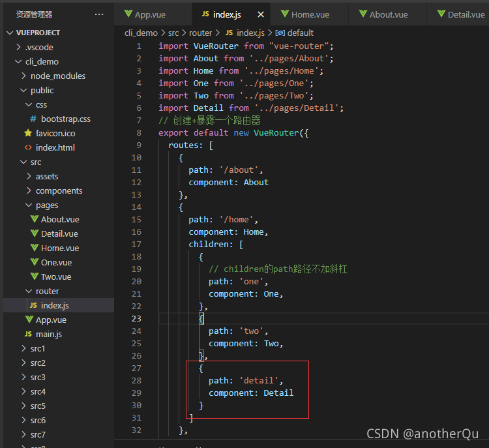Close the index.js editor tab
This screenshot has width=489, height=448.
261,14
